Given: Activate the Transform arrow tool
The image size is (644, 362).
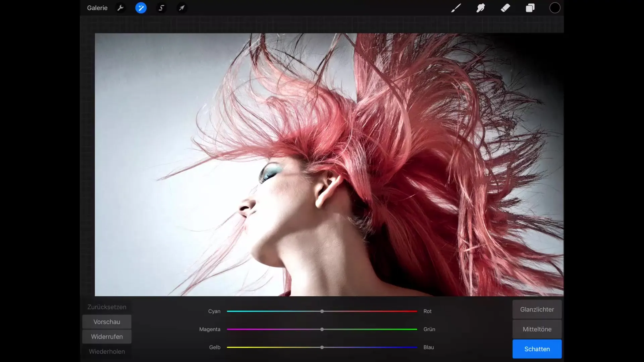Looking at the screenshot, I should point(182,8).
